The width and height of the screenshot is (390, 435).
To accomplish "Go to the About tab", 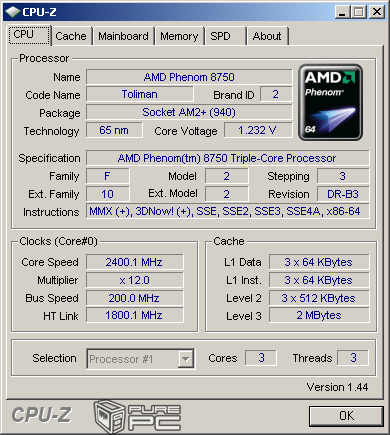I will pyautogui.click(x=267, y=36).
